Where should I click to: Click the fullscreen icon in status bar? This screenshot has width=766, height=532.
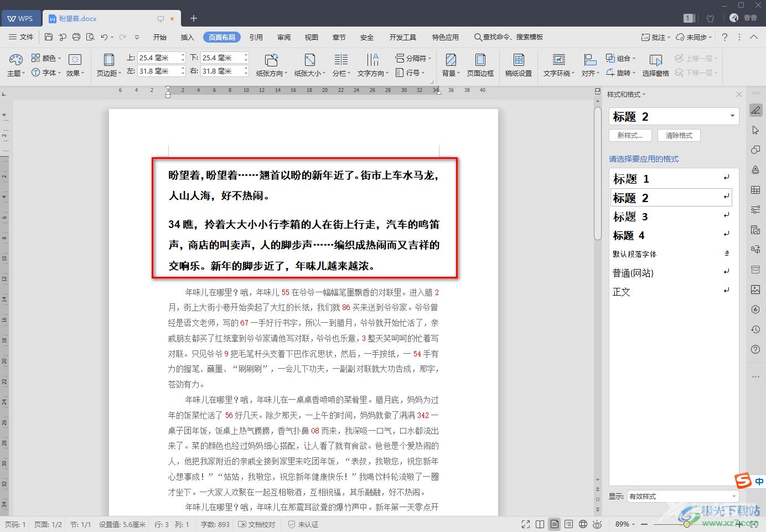tap(526, 524)
